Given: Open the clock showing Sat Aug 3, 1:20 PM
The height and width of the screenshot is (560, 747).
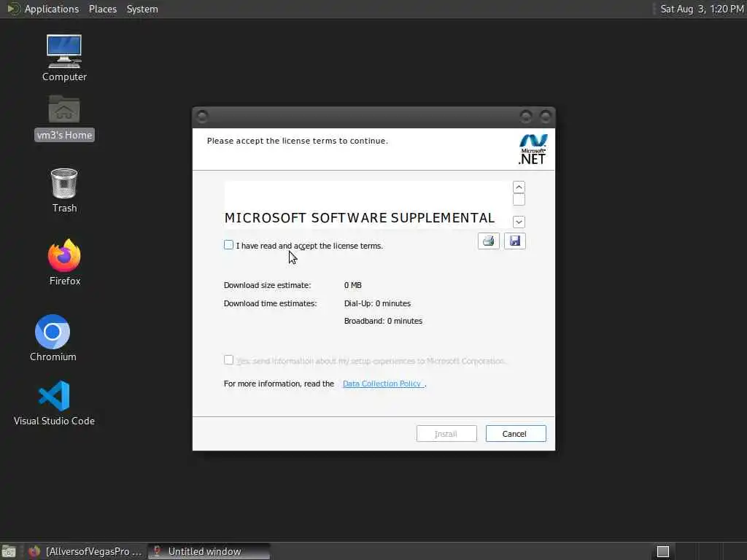Looking at the screenshot, I should pos(701,9).
